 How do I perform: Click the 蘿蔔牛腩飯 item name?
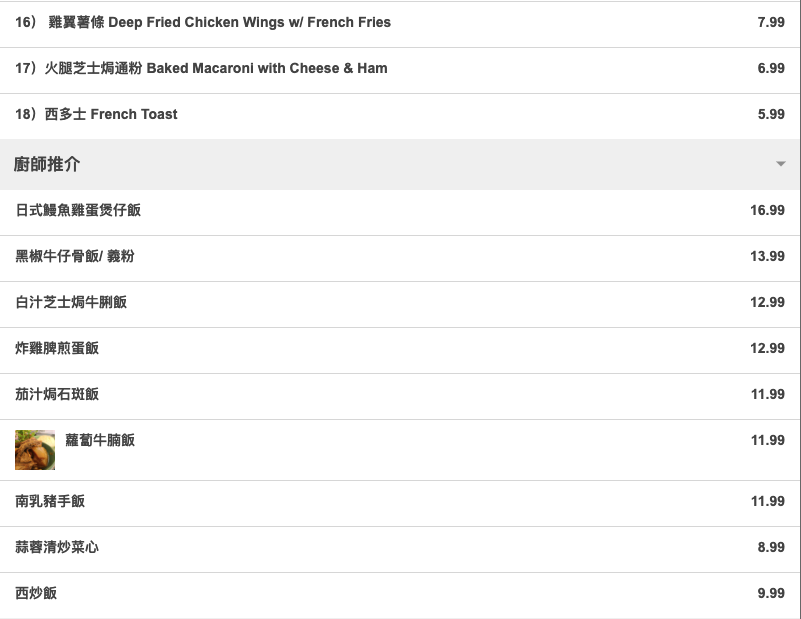(x=100, y=440)
